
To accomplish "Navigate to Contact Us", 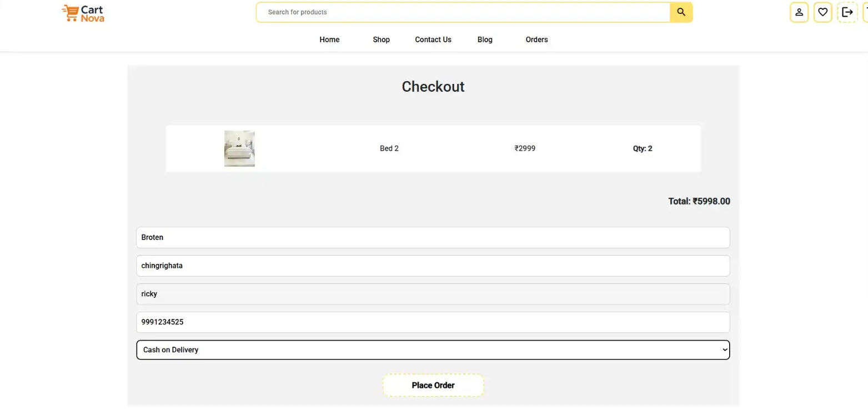I will (x=433, y=39).
